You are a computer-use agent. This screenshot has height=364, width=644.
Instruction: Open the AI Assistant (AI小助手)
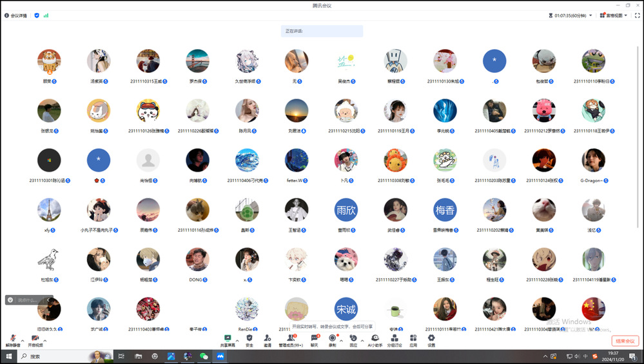tap(375, 339)
